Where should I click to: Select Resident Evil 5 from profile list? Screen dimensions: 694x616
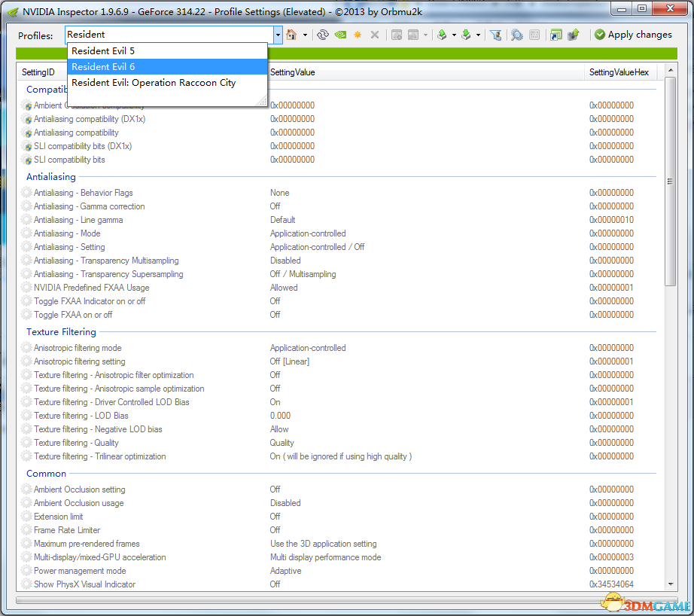click(x=167, y=51)
